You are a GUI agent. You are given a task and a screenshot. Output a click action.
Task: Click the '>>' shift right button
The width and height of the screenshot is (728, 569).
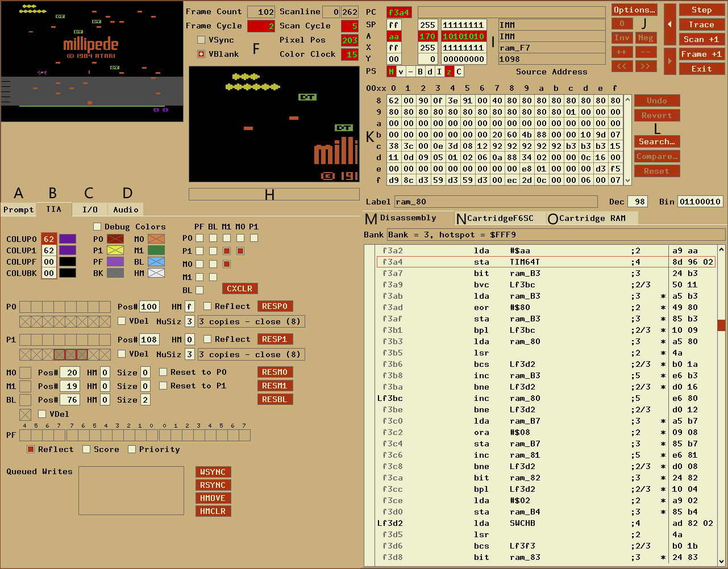point(646,66)
